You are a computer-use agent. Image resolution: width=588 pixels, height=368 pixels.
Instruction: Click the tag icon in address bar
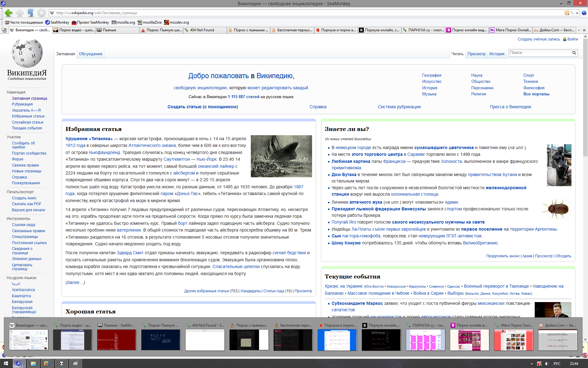[x=572, y=13]
